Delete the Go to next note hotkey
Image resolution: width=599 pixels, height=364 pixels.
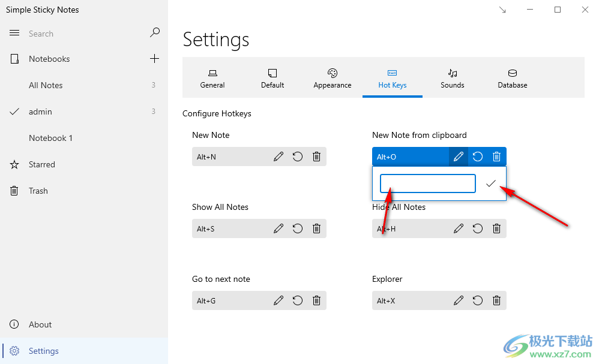317,300
